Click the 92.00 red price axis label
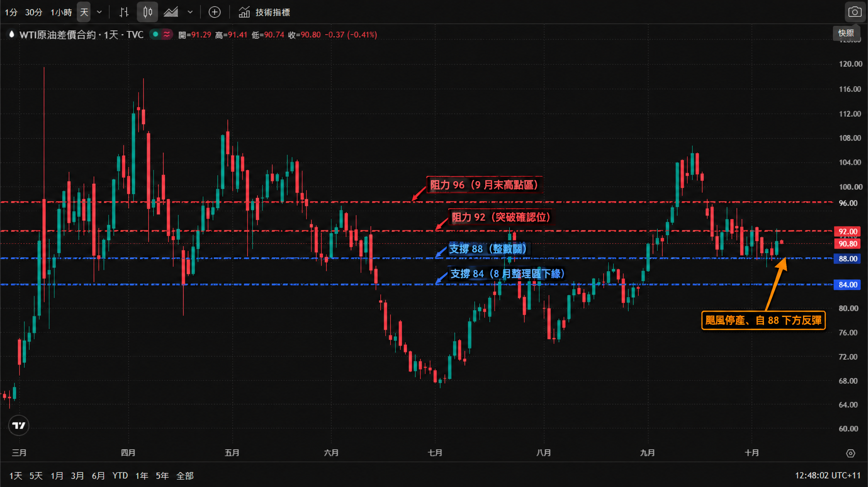The image size is (868, 487). [847, 231]
